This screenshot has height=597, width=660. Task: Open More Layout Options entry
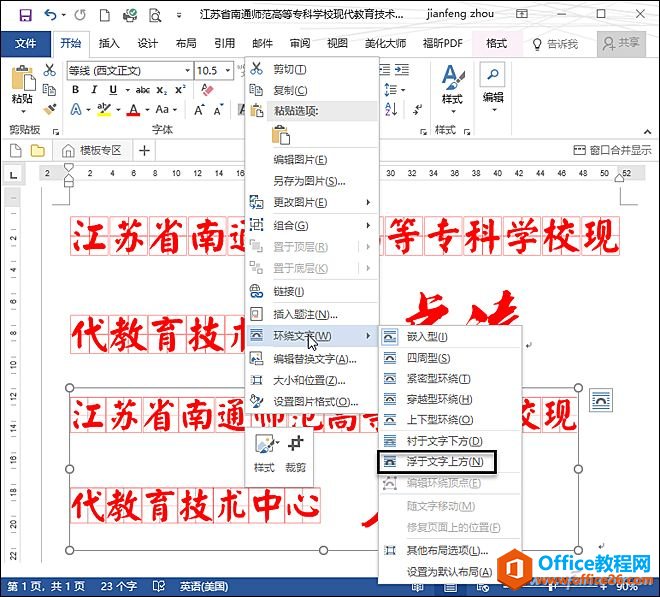[450, 550]
